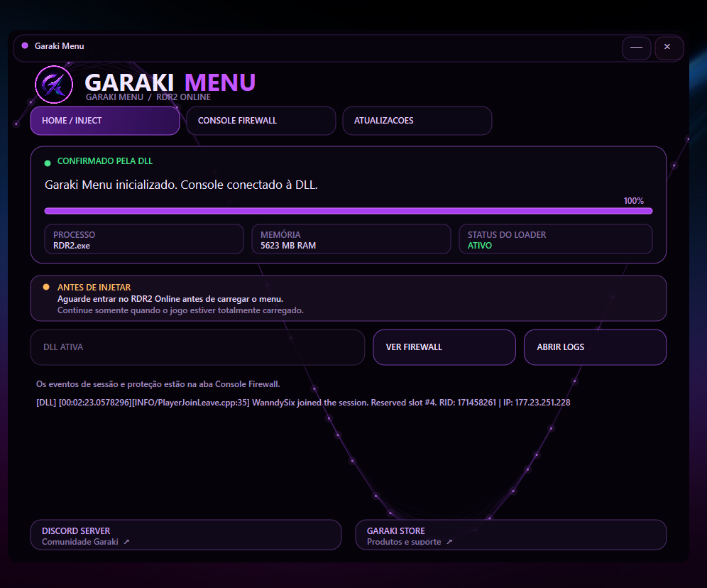Screen dimensions: 707x588
Task: Select the MEMÓRIA 5623 MB RAM card
Action: [351, 239]
